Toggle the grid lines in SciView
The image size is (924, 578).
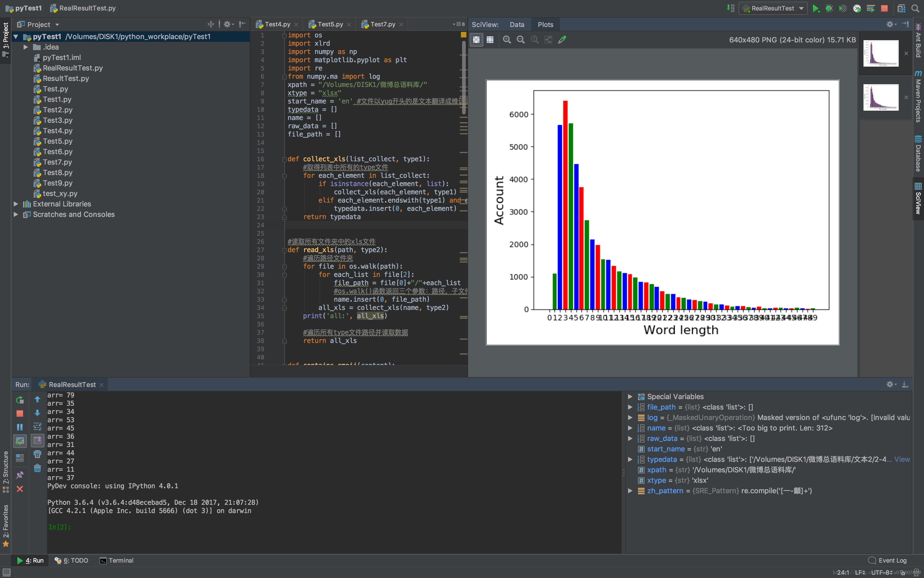(x=490, y=39)
